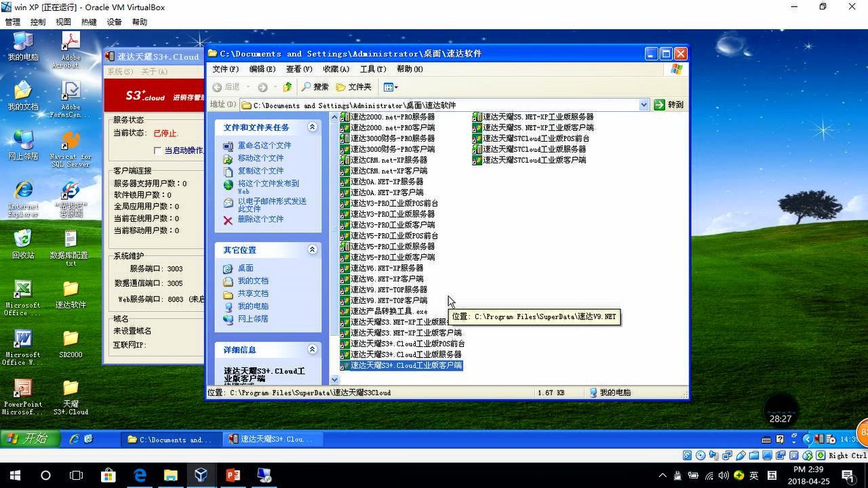Select 速达天耀S5.NET-XP工业版服务器 shortcut
Screen dimensions: 868x488
[x=533, y=117]
